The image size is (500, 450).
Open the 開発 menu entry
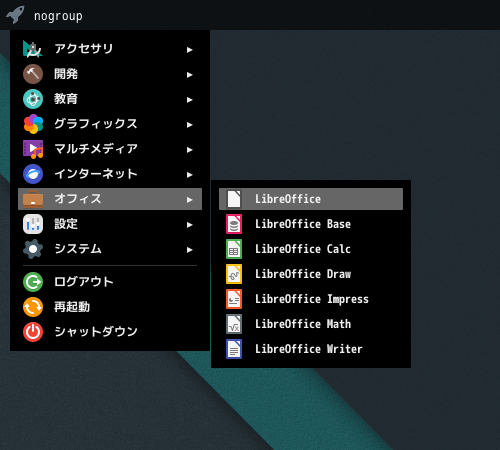tap(110, 74)
